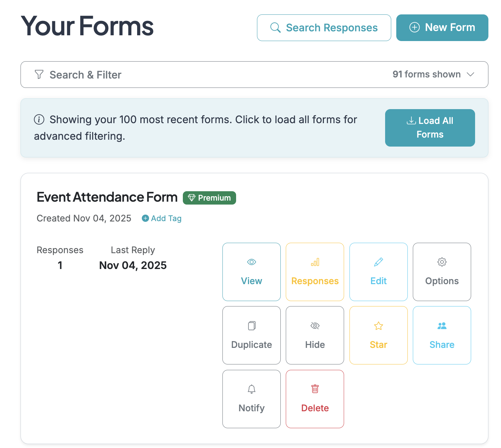Select the Share people icon

(x=442, y=325)
